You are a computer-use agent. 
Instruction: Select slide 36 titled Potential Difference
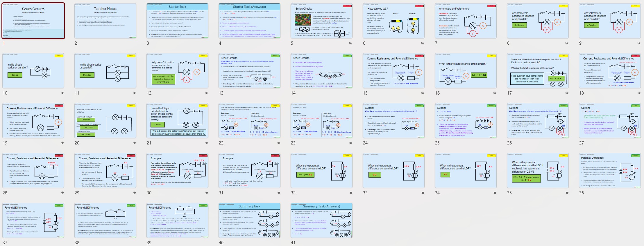point(610,171)
